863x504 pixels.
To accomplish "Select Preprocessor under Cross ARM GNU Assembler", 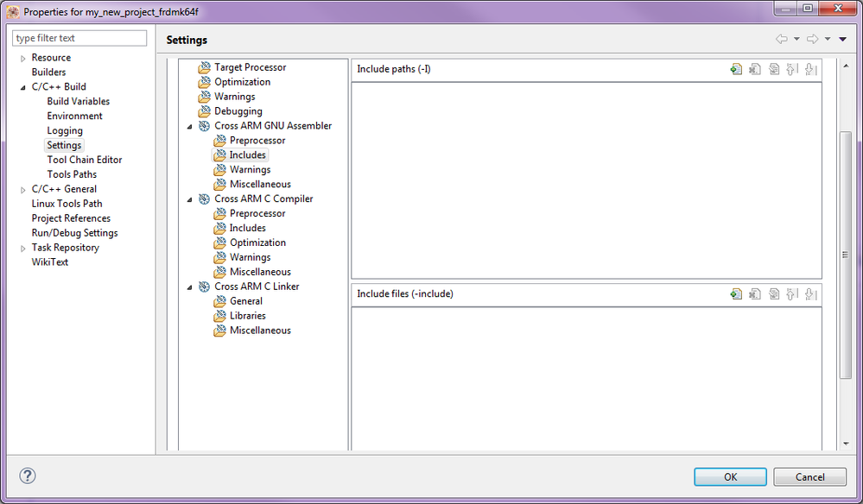I will pyautogui.click(x=257, y=140).
